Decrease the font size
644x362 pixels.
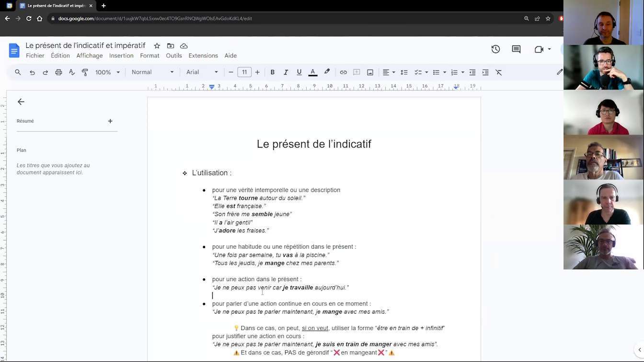point(231,72)
